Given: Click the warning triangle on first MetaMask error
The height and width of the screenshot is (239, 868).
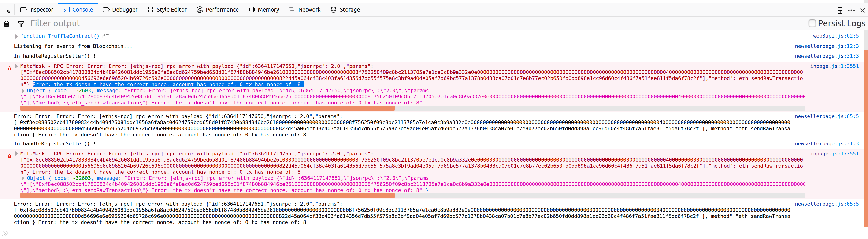Looking at the screenshot, I should 9,69.
